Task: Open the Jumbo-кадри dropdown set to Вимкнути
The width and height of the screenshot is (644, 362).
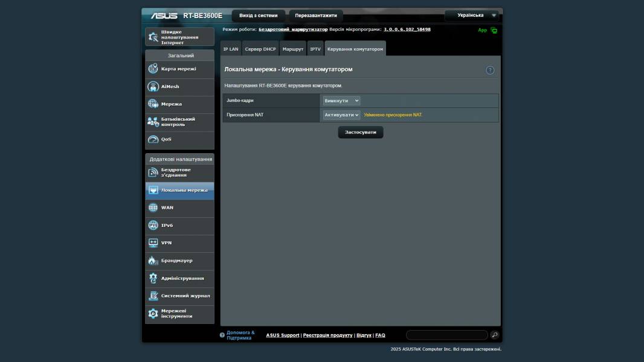Action: [341, 100]
